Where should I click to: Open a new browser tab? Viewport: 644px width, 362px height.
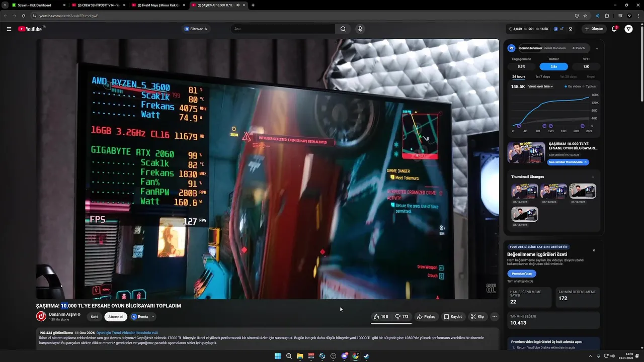tap(253, 5)
